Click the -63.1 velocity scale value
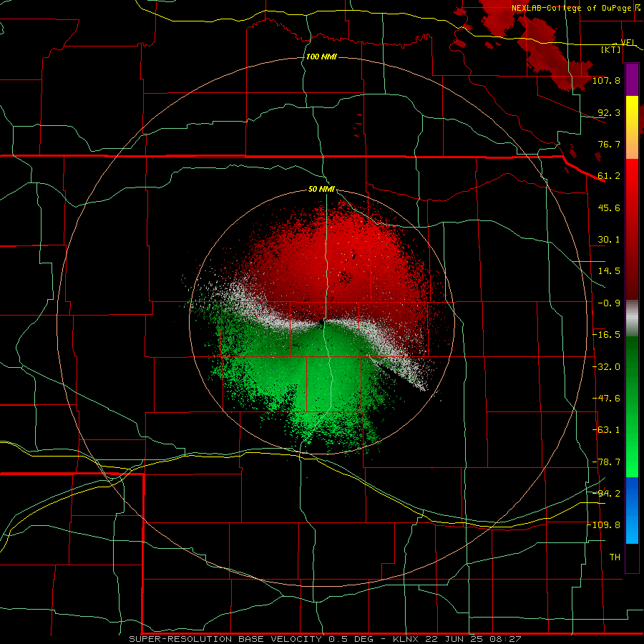The width and height of the screenshot is (644, 644). (x=606, y=430)
